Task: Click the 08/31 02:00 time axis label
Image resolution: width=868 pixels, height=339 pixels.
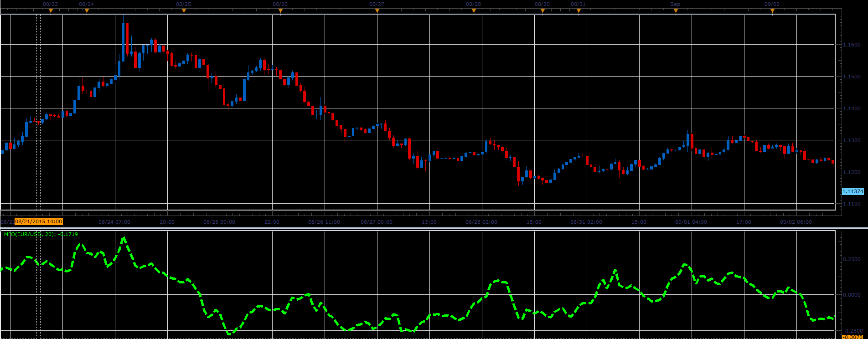Action: pyautogui.click(x=586, y=222)
